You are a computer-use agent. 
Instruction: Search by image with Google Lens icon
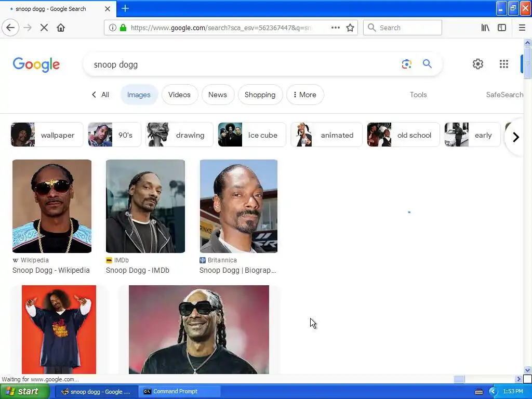(406, 64)
